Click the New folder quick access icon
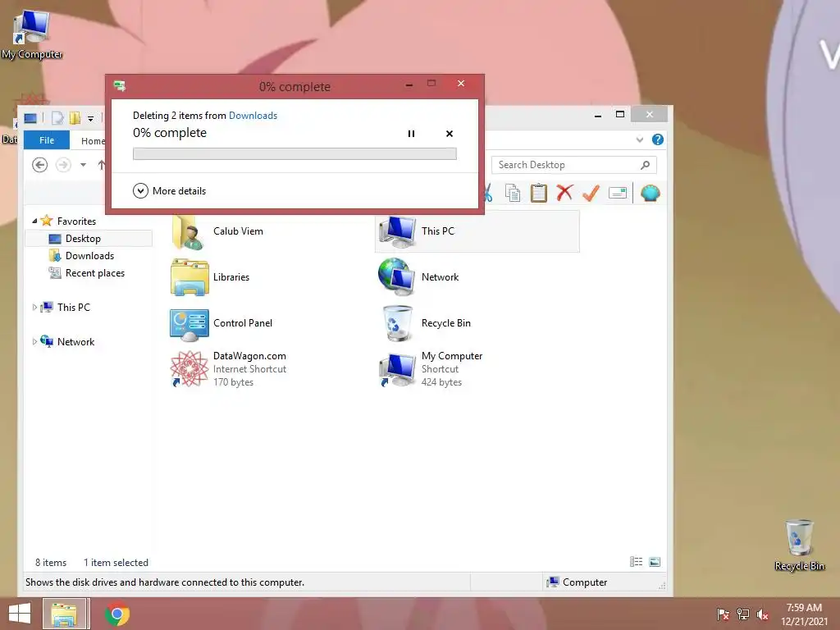Viewport: 840px width, 630px height. tap(75, 118)
